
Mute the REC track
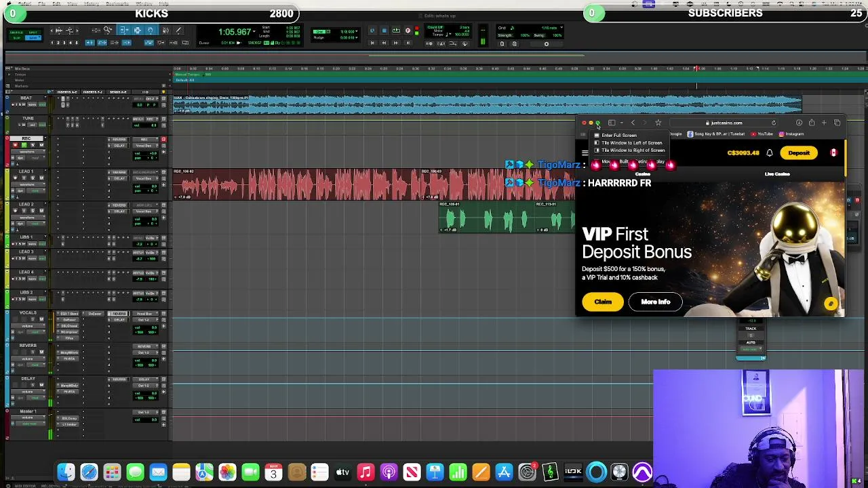(41, 145)
